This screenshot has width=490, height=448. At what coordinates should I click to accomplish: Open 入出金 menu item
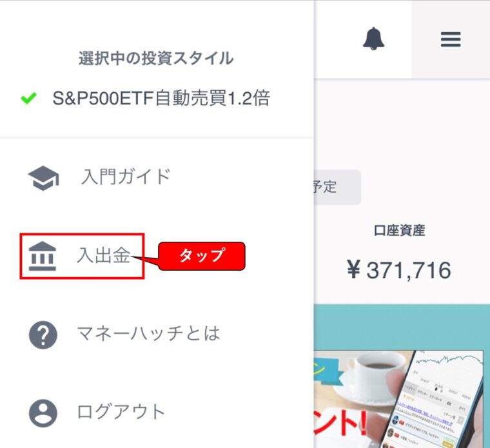tap(103, 255)
